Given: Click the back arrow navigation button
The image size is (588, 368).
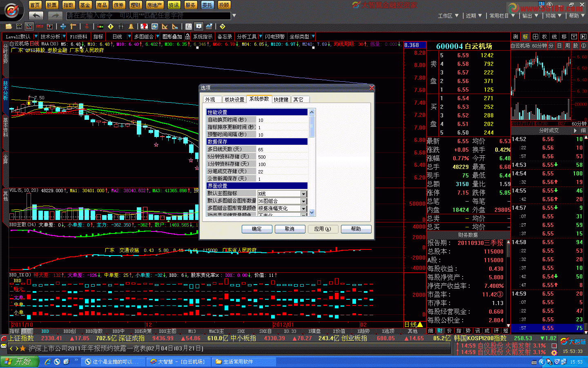Looking at the screenshot, I should click(x=36, y=16).
